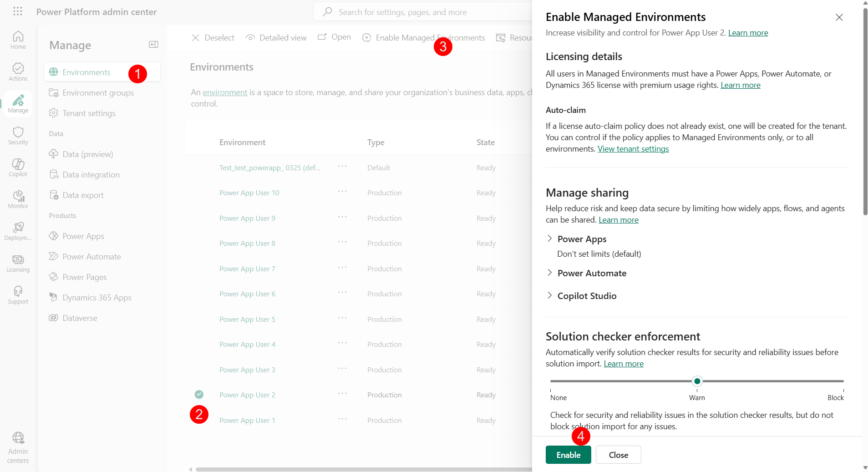Image resolution: width=868 pixels, height=472 pixels.
Task: Open the View tenant settings link
Action: coord(633,149)
